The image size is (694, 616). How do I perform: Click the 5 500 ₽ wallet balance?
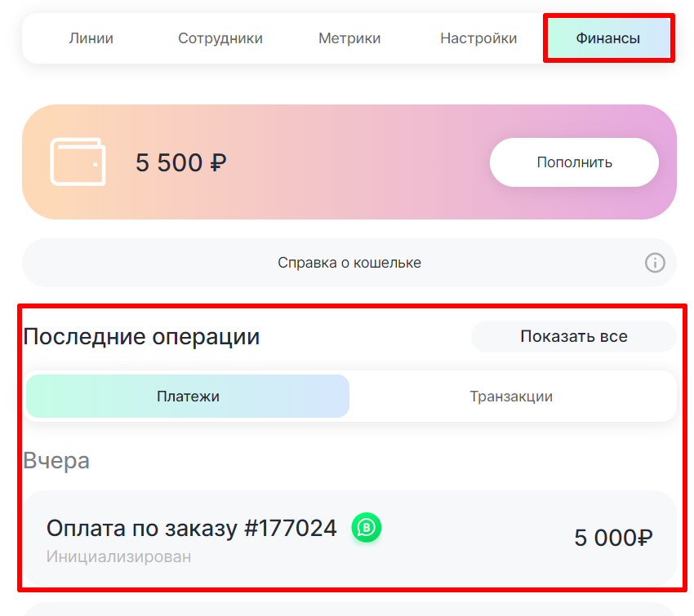coord(181,162)
